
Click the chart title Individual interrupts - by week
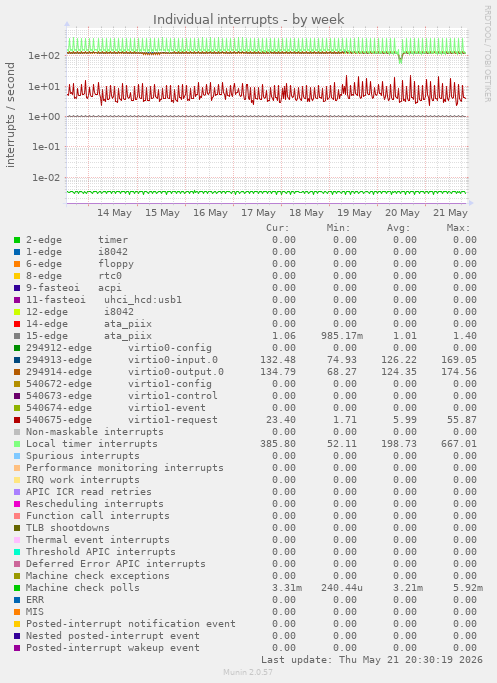click(x=249, y=20)
